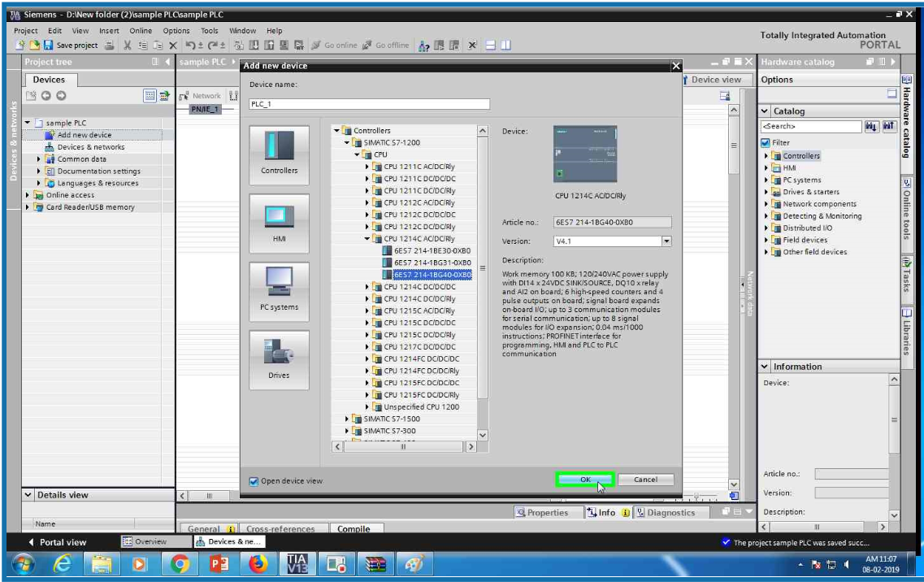
Task: Open Firefox from the taskbar
Action: click(258, 564)
